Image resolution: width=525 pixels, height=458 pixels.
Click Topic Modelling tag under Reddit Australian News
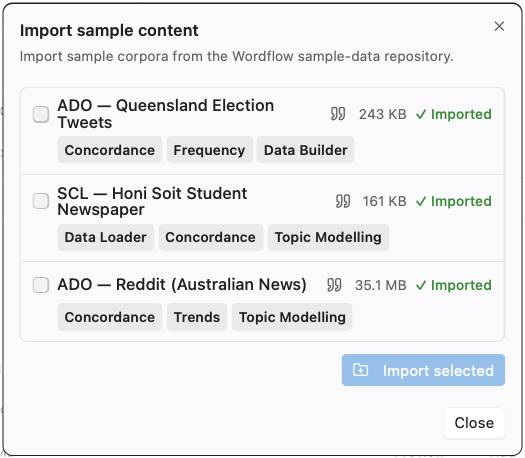pyautogui.click(x=292, y=317)
